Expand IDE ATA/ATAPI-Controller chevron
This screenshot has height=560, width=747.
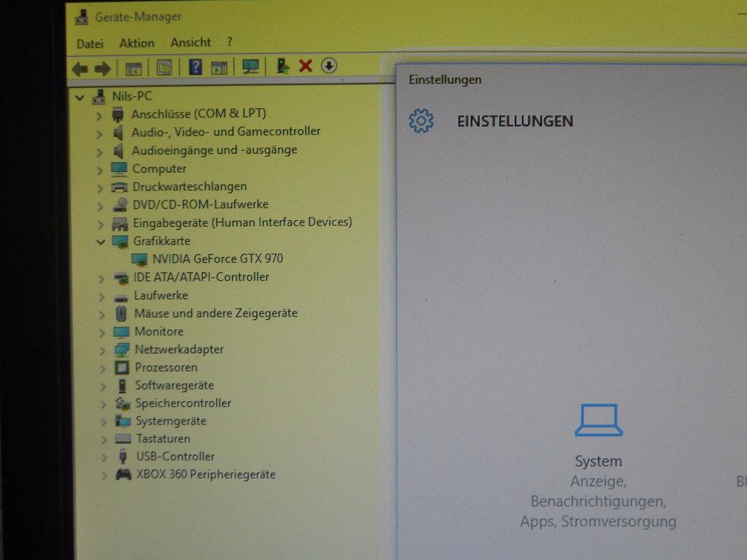[101, 279]
